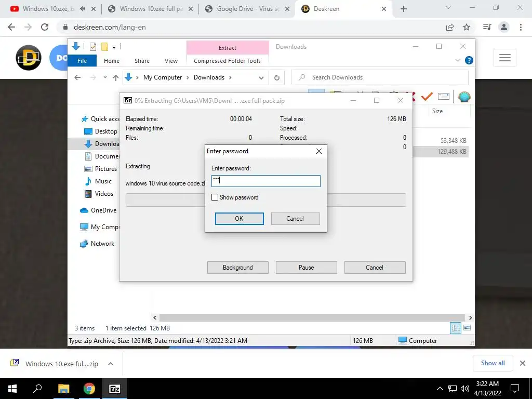Click the horizontal scrollbar in Explorer
This screenshot has width=532, height=399.
(311, 317)
